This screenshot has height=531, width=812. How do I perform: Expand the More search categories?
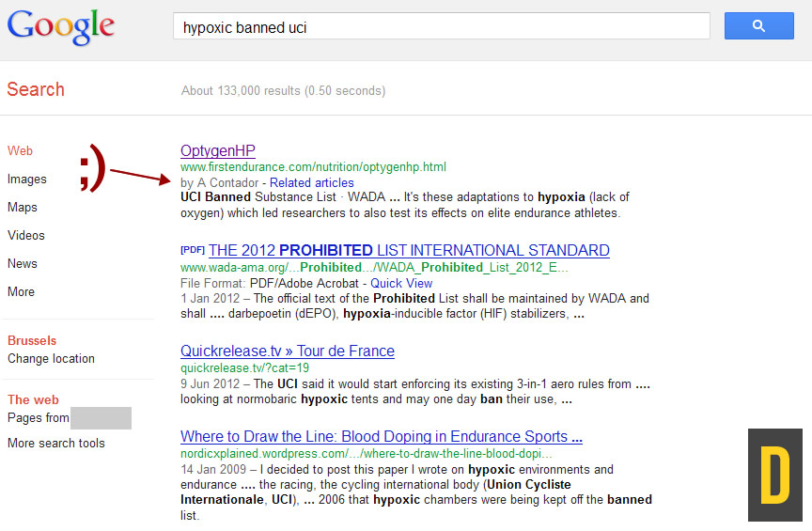click(21, 291)
